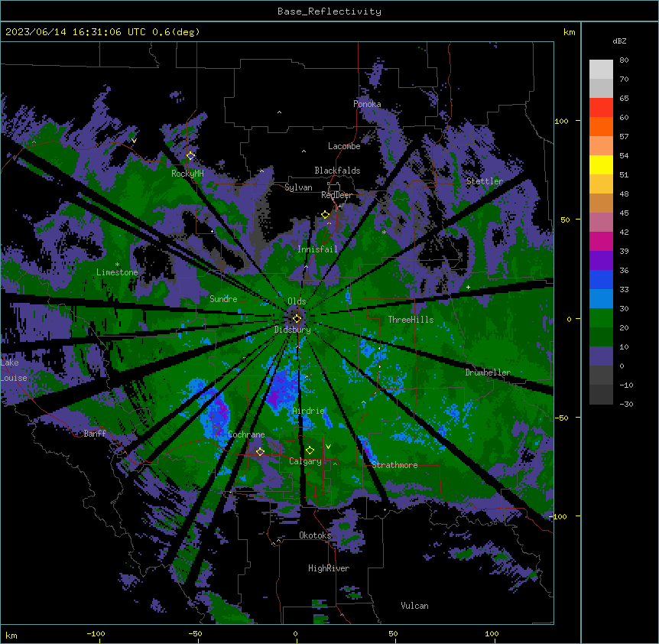Click the white plus marker northeast of ThreeHills
659x644 pixels.
[468, 287]
